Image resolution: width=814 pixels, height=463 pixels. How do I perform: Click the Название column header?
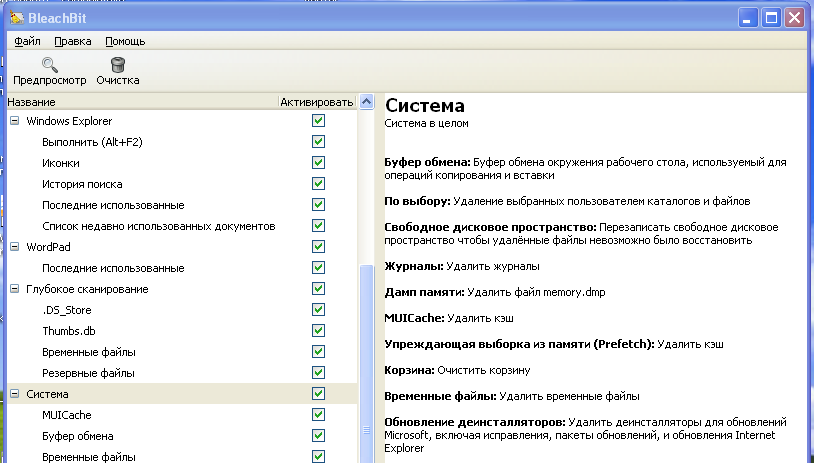pyautogui.click(x=142, y=102)
